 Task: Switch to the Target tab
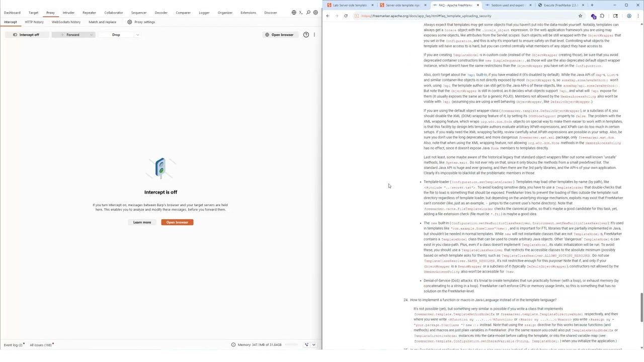(33, 13)
